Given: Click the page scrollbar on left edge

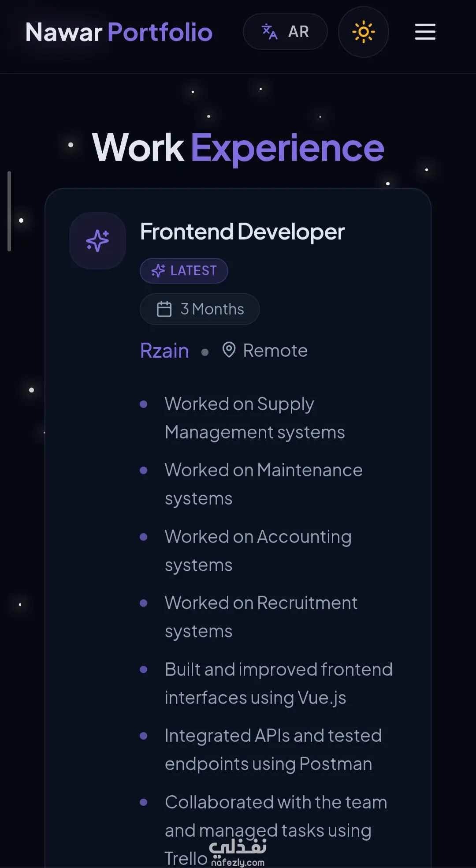Looking at the screenshot, I should click(x=9, y=211).
